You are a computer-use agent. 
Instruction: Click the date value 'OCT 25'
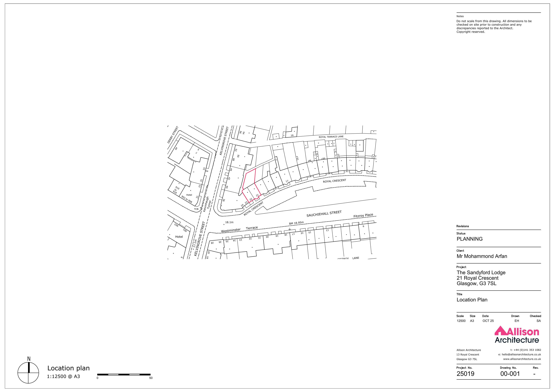click(x=488, y=321)
